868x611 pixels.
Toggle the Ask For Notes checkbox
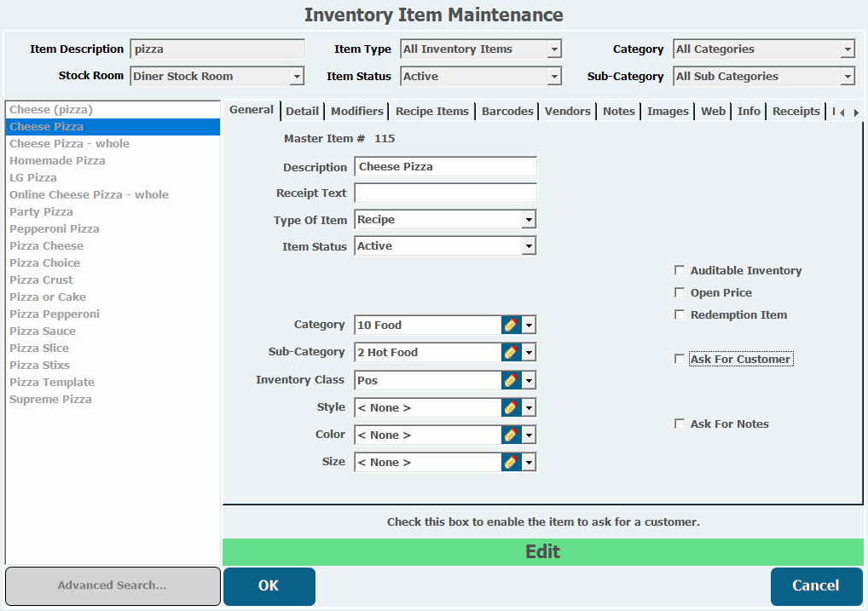coord(680,424)
